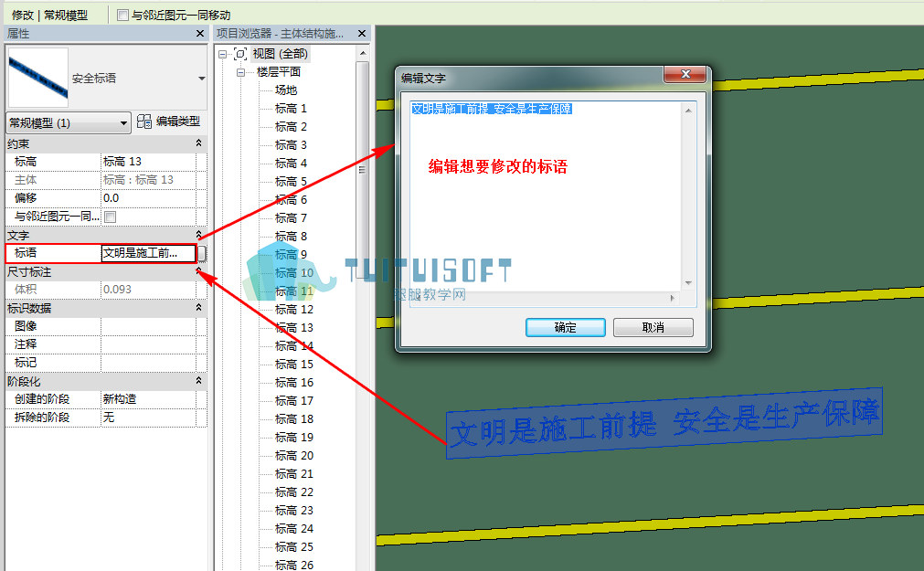Click the 安全标语 type preview thumbnail
The width and height of the screenshot is (924, 571).
(x=38, y=78)
